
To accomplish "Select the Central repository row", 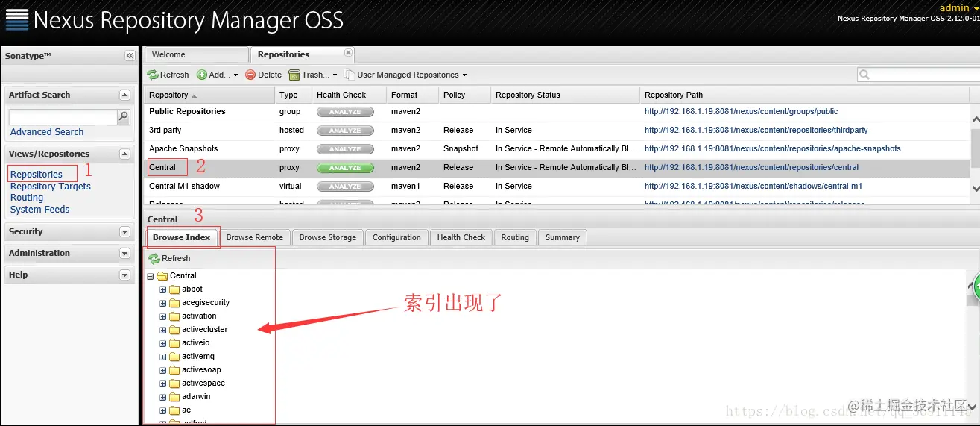I will tap(557, 168).
